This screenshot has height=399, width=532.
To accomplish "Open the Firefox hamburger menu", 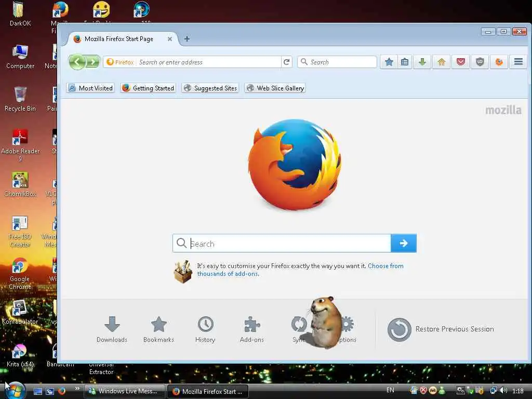I will click(518, 62).
